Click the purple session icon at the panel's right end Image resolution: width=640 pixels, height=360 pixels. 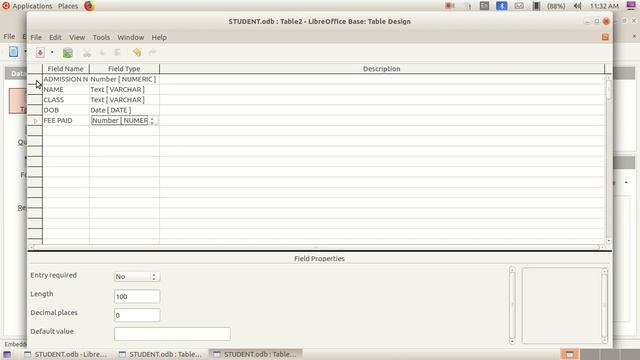tap(631, 6)
